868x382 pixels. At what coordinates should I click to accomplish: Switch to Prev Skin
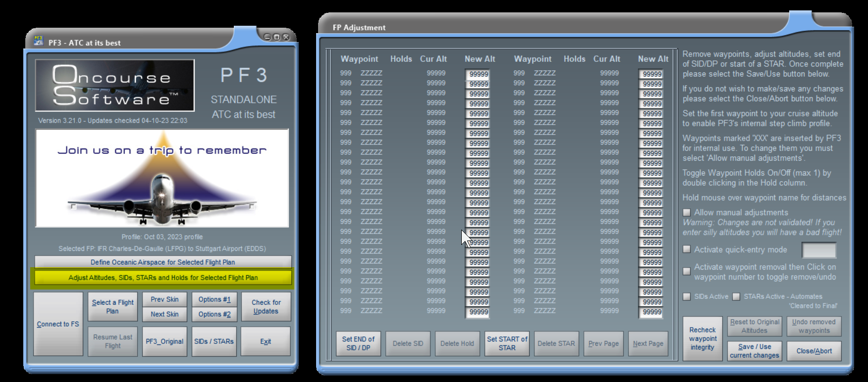pos(164,299)
